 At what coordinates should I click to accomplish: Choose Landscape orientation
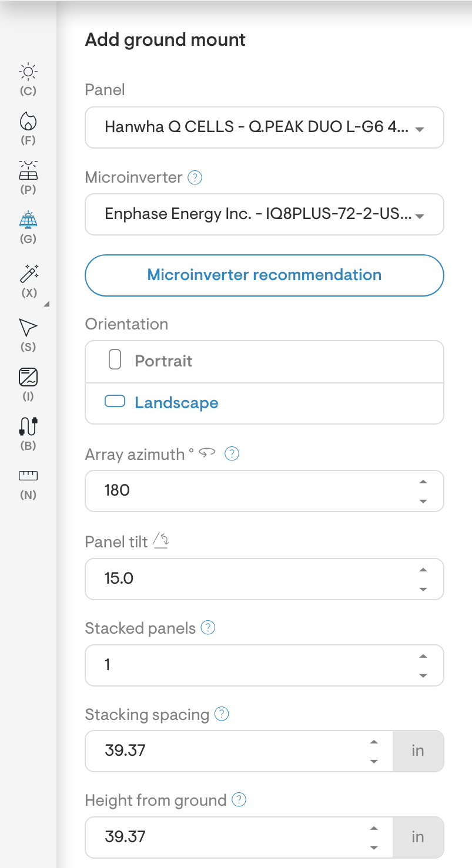[176, 403]
